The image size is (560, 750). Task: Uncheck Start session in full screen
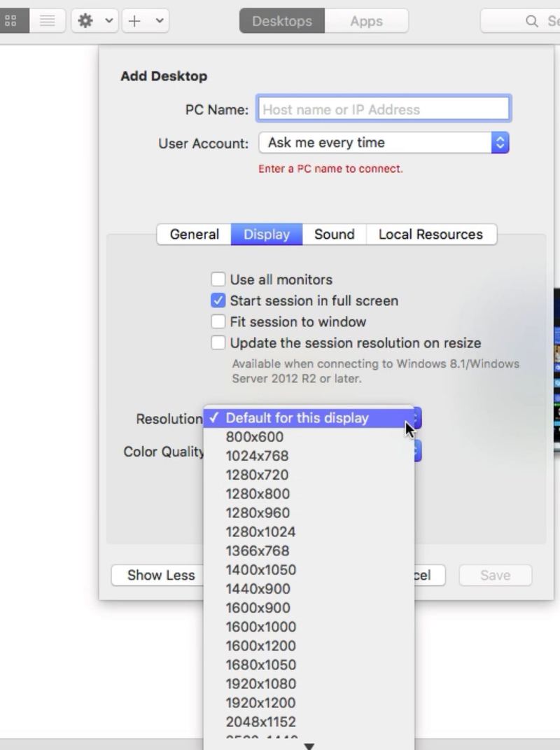tap(218, 300)
